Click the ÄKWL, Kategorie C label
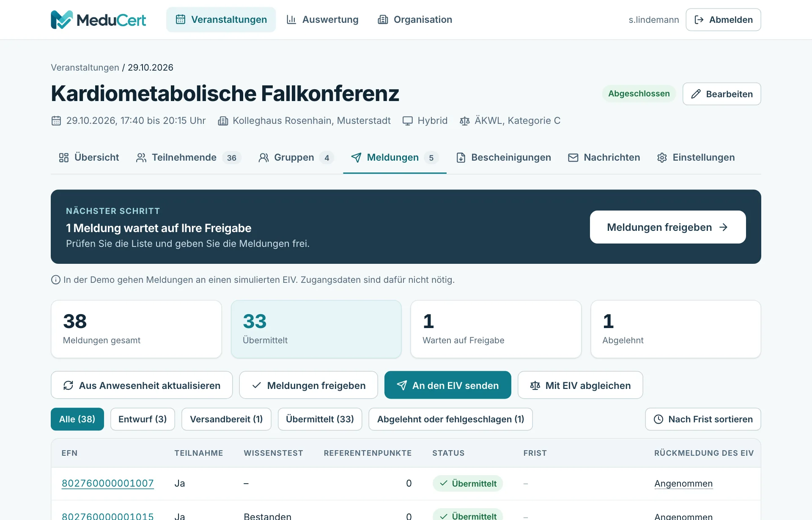 [x=517, y=121]
